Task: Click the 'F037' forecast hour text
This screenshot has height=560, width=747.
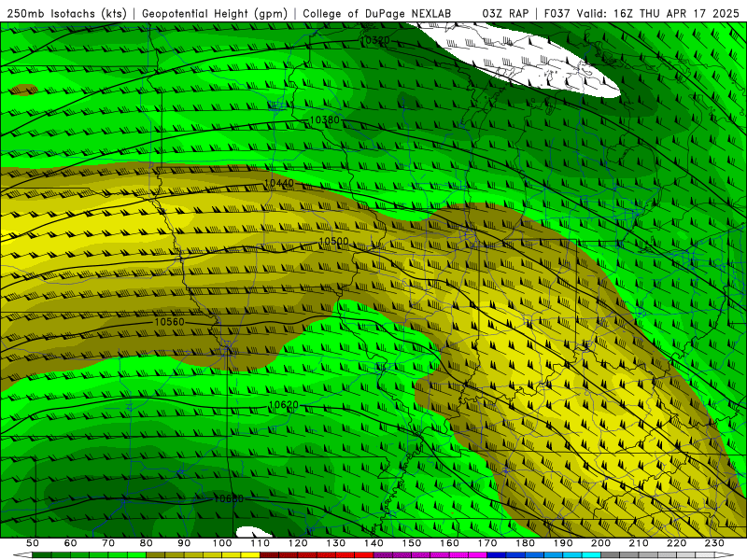Action: coord(557,13)
